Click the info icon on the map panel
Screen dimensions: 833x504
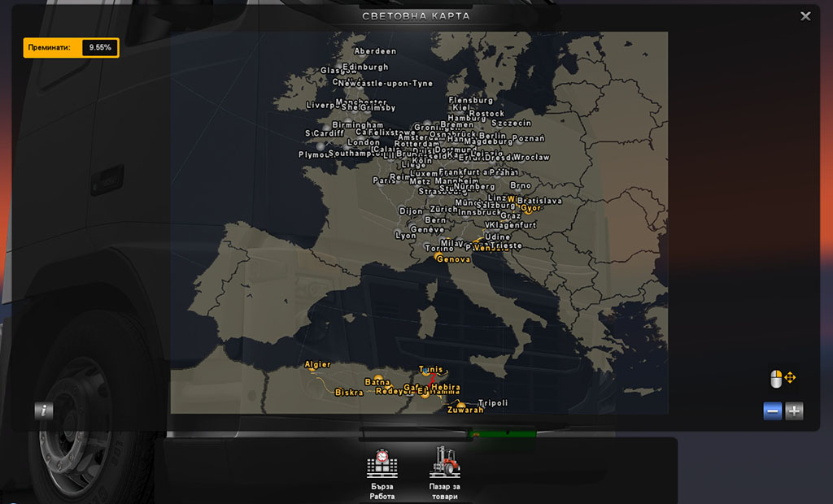pyautogui.click(x=44, y=411)
